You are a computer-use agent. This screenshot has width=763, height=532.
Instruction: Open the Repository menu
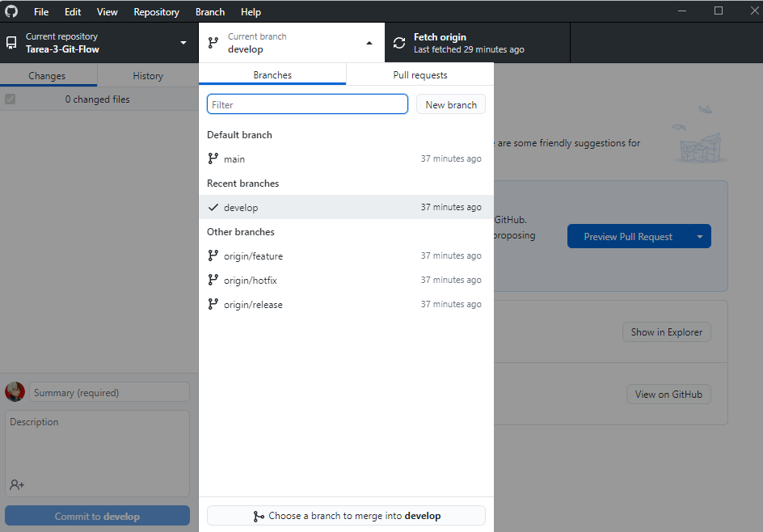click(156, 11)
